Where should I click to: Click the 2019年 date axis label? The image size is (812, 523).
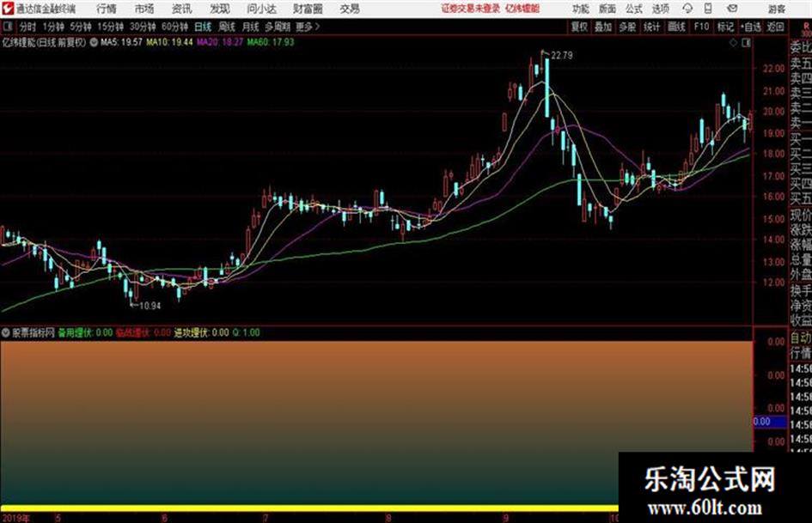tap(15, 518)
